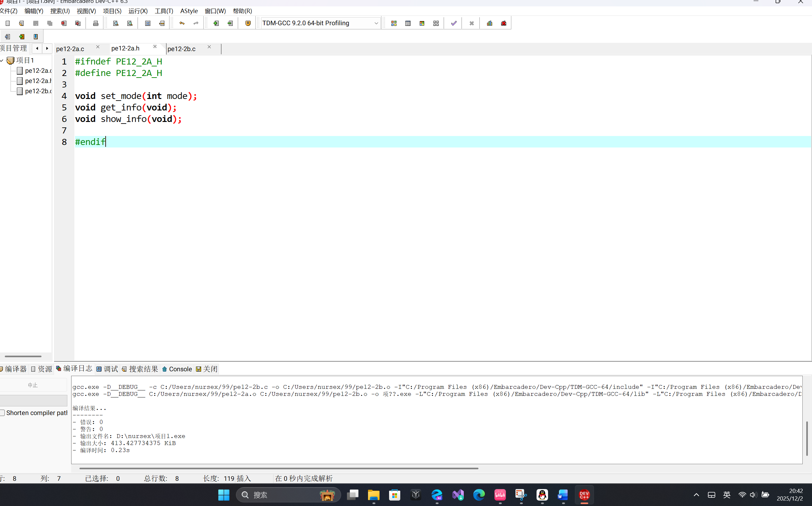Click the Run toolbar icon
The height and width of the screenshot is (506, 812).
click(x=408, y=23)
